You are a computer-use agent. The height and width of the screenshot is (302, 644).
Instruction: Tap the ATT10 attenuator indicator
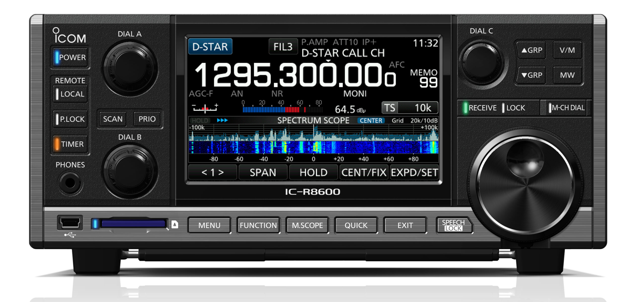345,42
